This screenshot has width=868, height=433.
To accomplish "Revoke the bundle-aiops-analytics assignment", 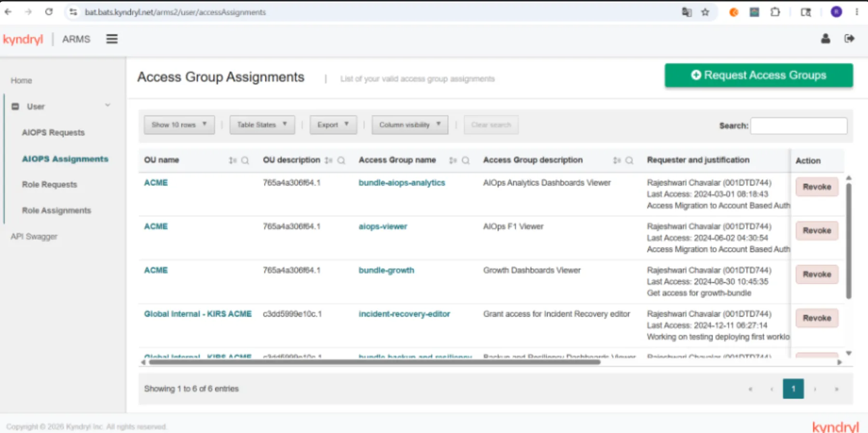I will point(817,187).
